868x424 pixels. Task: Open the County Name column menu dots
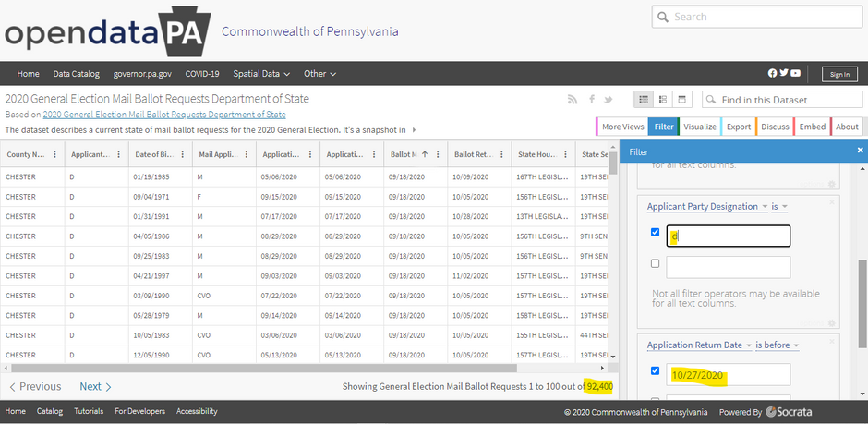(x=54, y=155)
